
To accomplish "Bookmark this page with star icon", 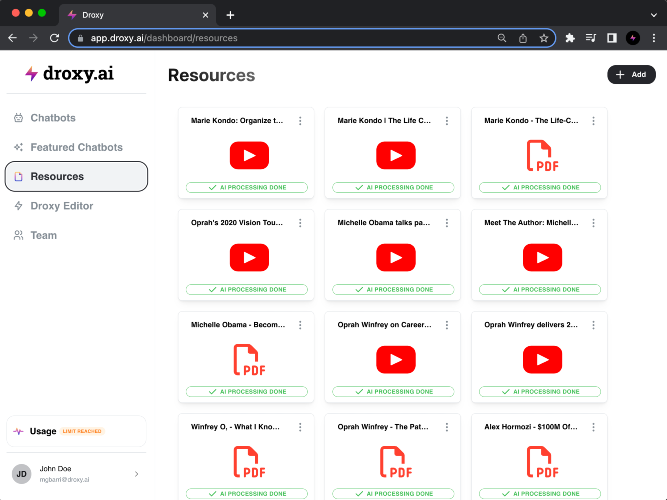I will click(x=544, y=38).
